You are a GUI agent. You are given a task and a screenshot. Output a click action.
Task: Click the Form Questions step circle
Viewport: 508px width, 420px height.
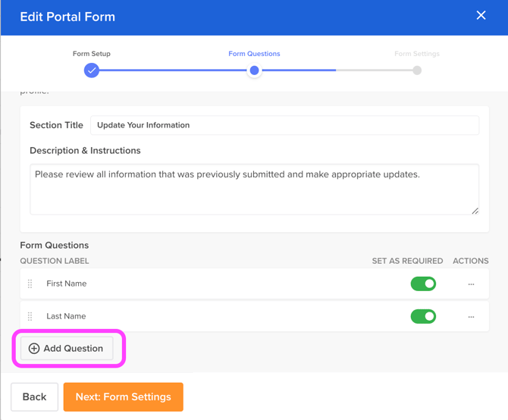255,71
